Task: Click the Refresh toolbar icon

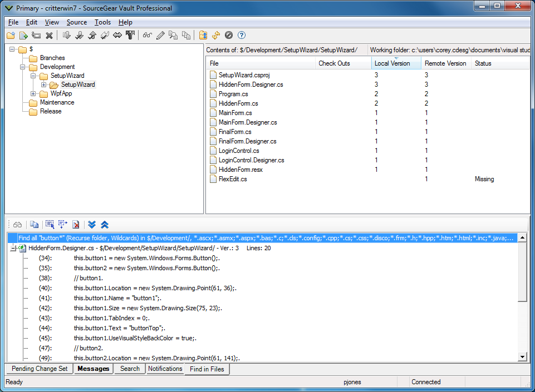Action: (x=215, y=35)
